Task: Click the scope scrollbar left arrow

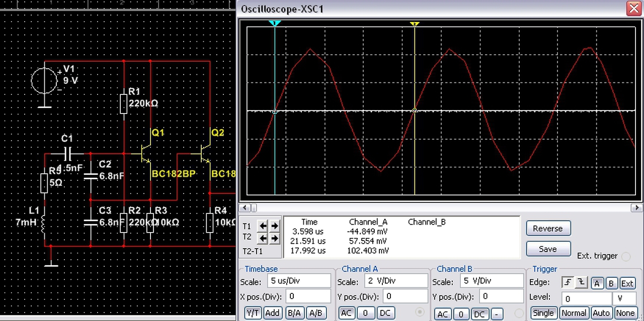Action: 245,208
